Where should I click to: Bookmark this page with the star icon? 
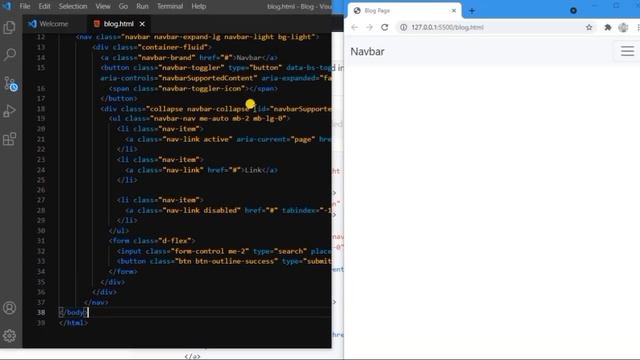click(x=589, y=27)
